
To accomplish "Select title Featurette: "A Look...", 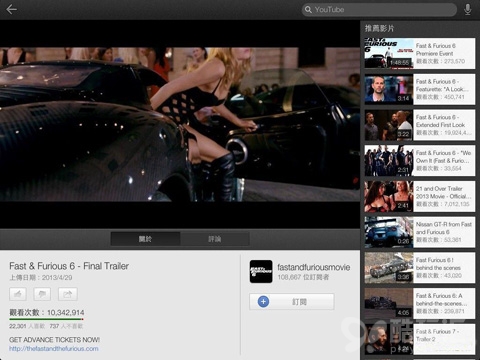I will coord(442,85).
